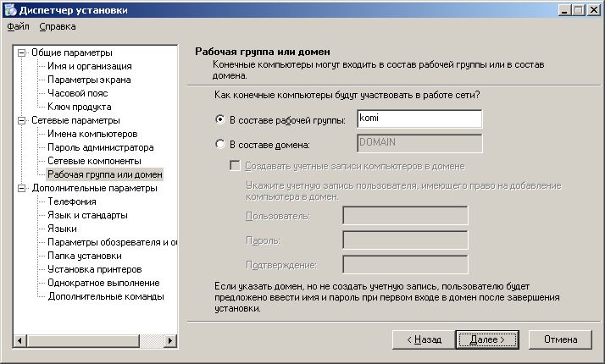
Task: Open Имя и организация in the tree
Action: click(x=89, y=66)
